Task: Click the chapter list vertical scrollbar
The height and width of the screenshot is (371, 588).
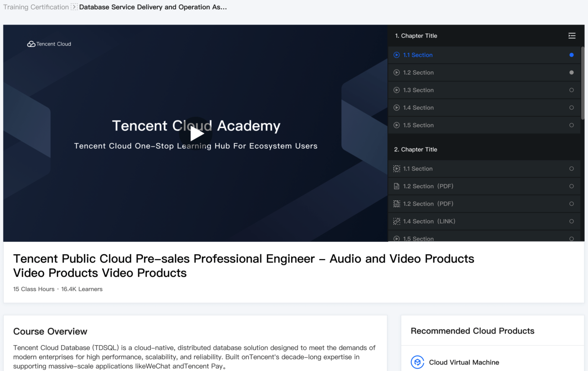Action: [582, 83]
